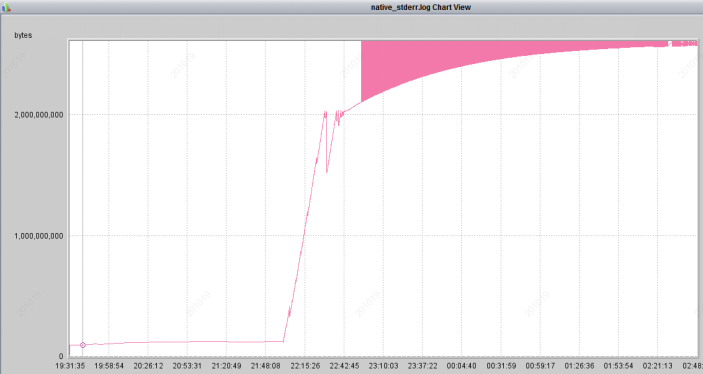This screenshot has width=703, height=374.
Task: Click the 19:31:35 time label
Action: (x=70, y=366)
